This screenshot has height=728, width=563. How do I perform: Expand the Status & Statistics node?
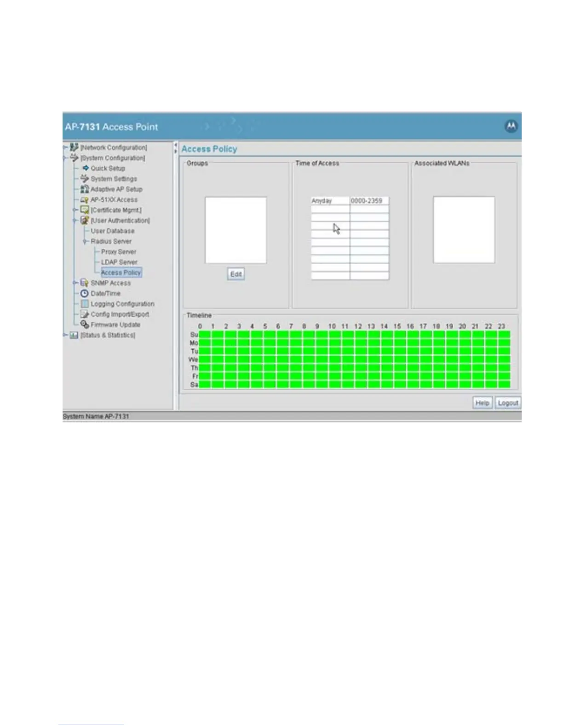point(65,335)
